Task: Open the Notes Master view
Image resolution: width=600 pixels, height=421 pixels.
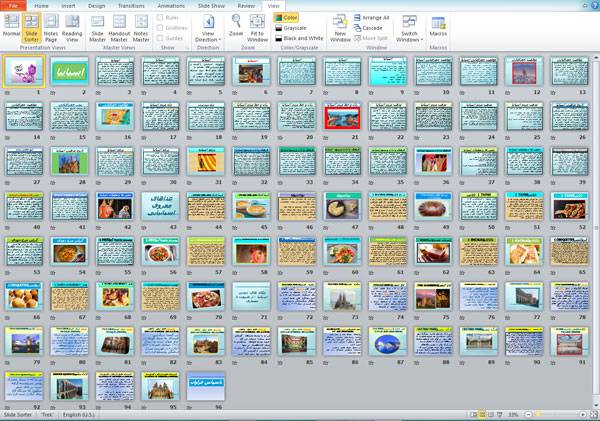Action: pos(141,28)
